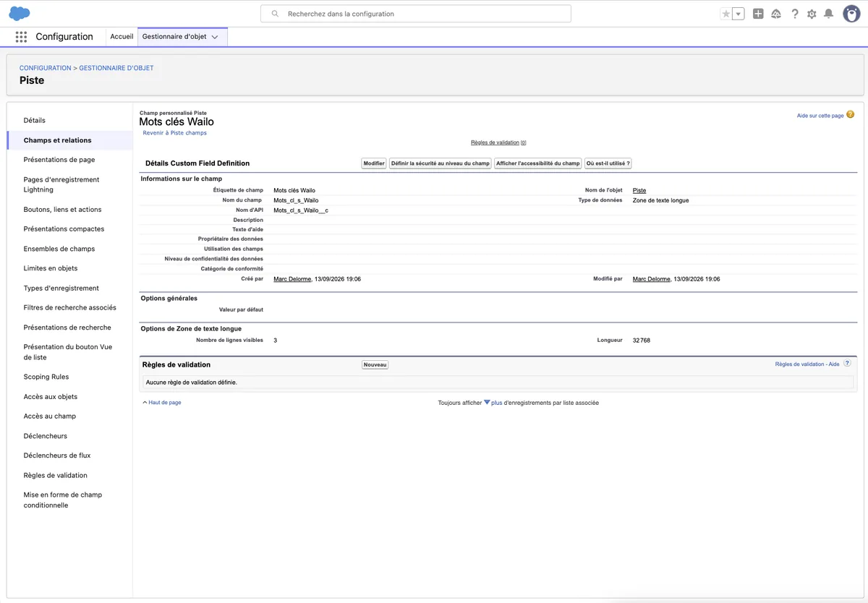Open the help question mark icon
Screen dimensions: 868x603
point(795,14)
